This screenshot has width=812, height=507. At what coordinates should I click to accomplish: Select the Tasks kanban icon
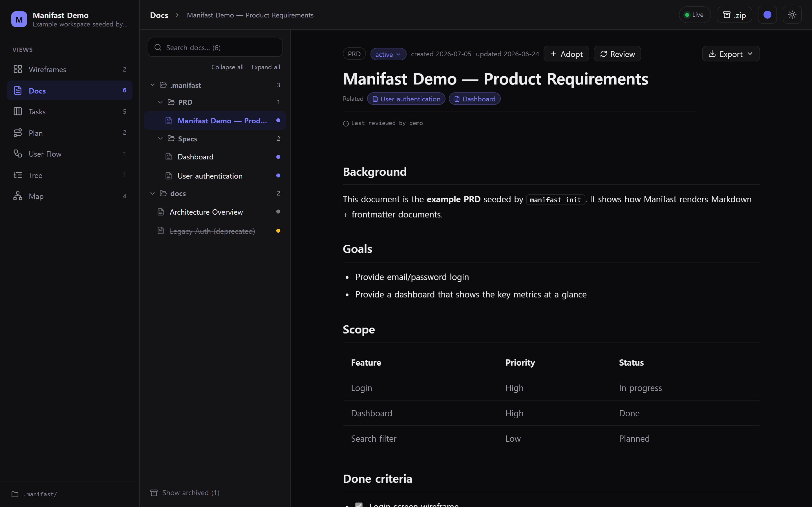(17, 111)
